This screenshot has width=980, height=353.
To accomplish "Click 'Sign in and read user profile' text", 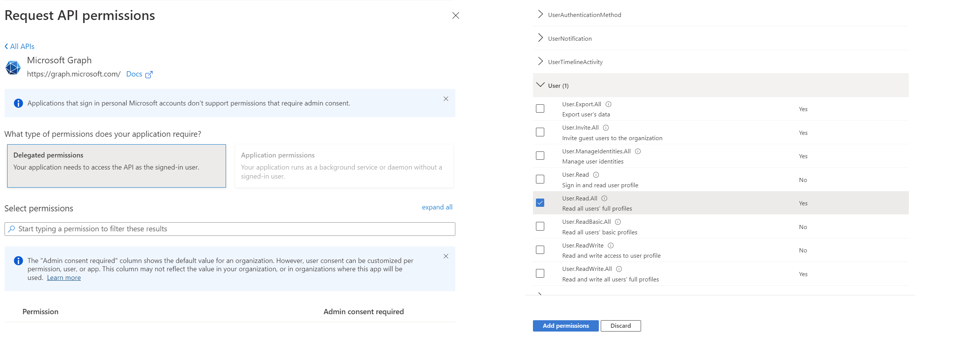I will pos(600,185).
